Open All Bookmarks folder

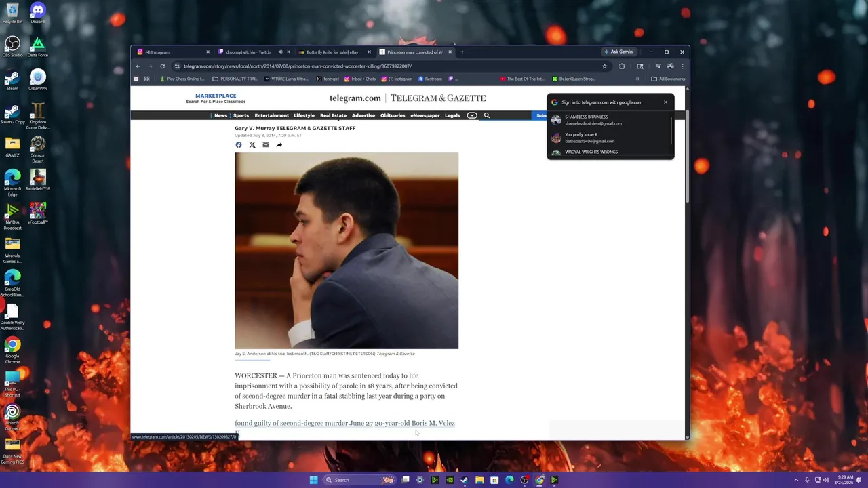[x=668, y=79]
